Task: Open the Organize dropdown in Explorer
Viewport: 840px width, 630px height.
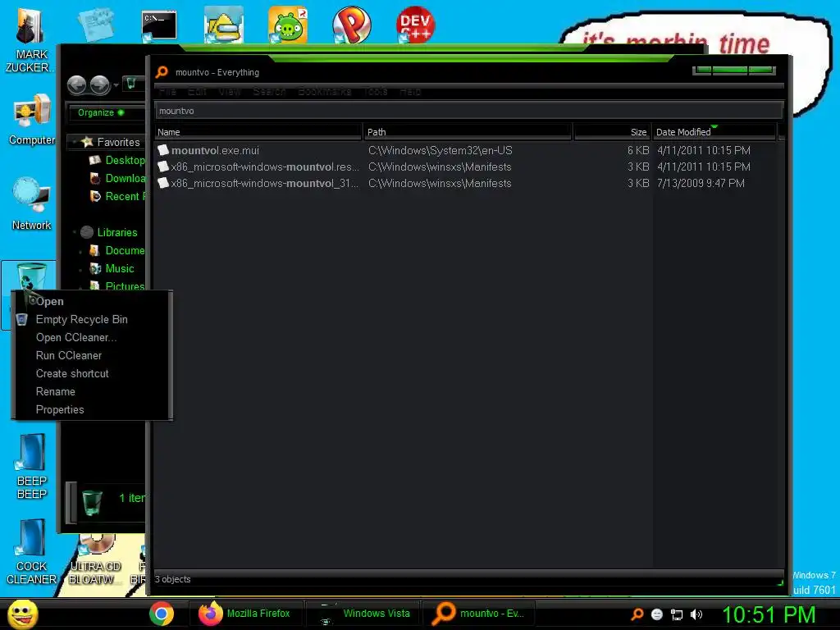Action: [x=101, y=112]
